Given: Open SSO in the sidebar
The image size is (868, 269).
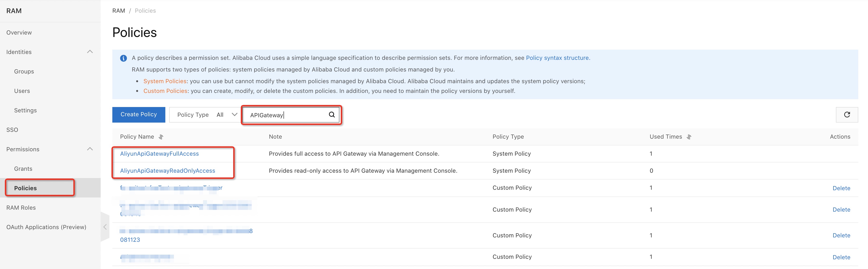Looking at the screenshot, I should tap(12, 130).
